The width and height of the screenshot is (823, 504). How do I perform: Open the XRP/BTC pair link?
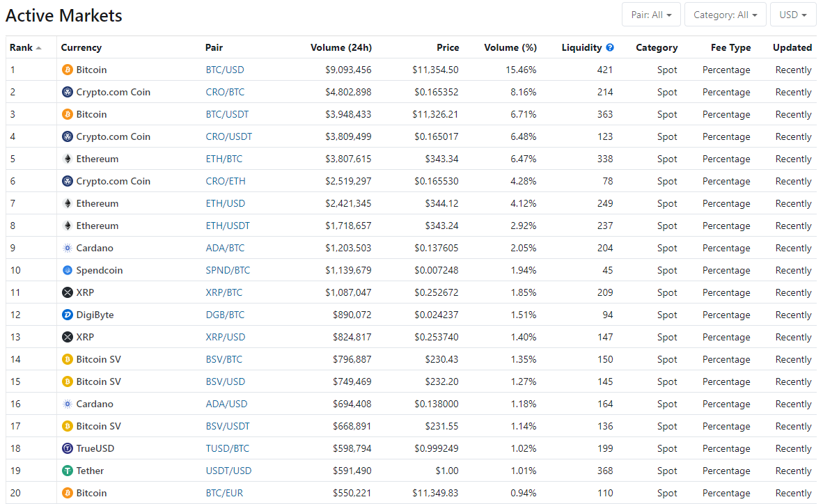tap(224, 292)
